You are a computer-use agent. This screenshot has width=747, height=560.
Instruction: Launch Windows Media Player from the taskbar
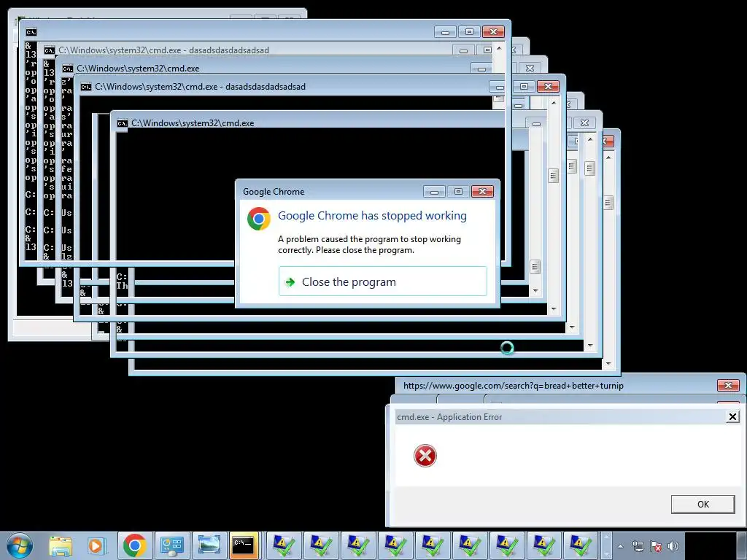click(x=97, y=545)
